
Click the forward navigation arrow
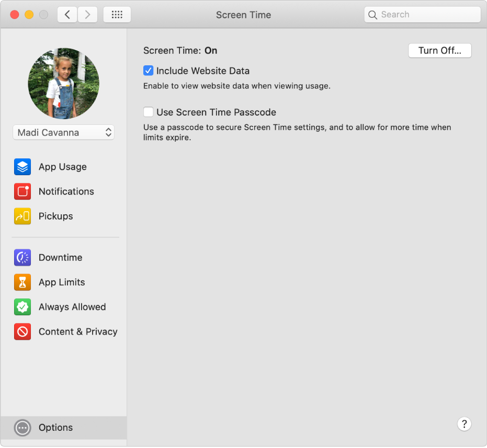pos(87,14)
